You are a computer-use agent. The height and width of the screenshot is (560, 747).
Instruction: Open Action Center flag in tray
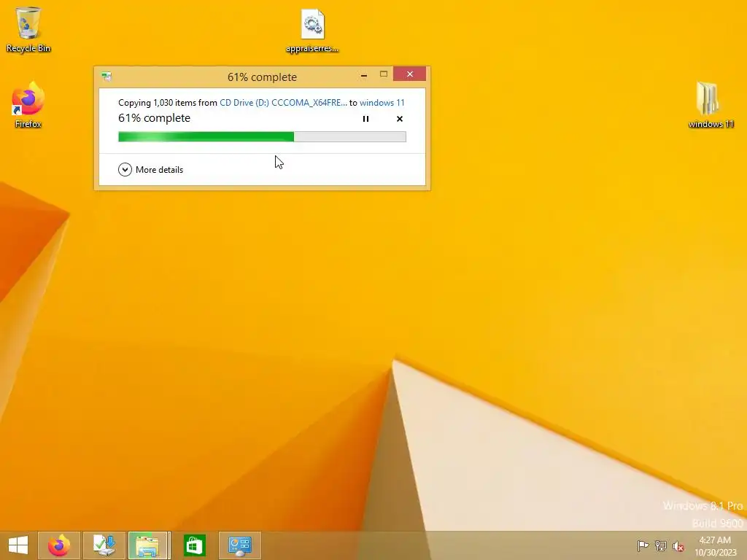click(643, 545)
